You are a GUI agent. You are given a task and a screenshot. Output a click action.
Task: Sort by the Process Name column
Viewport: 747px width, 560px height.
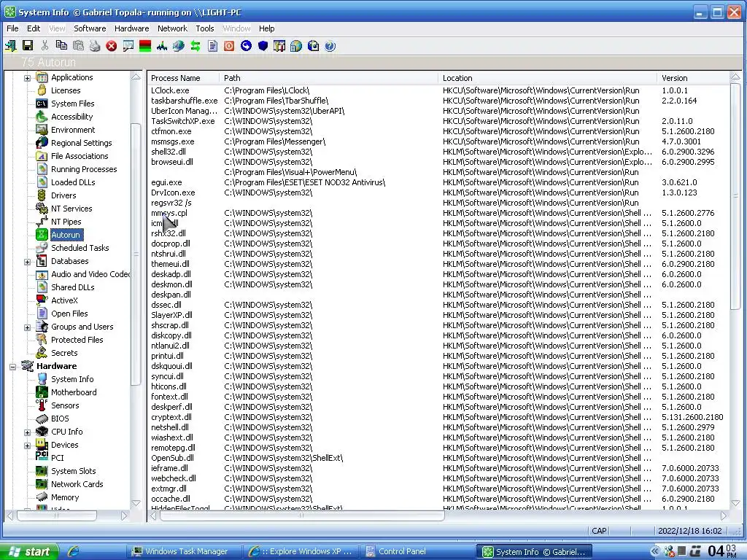click(183, 78)
